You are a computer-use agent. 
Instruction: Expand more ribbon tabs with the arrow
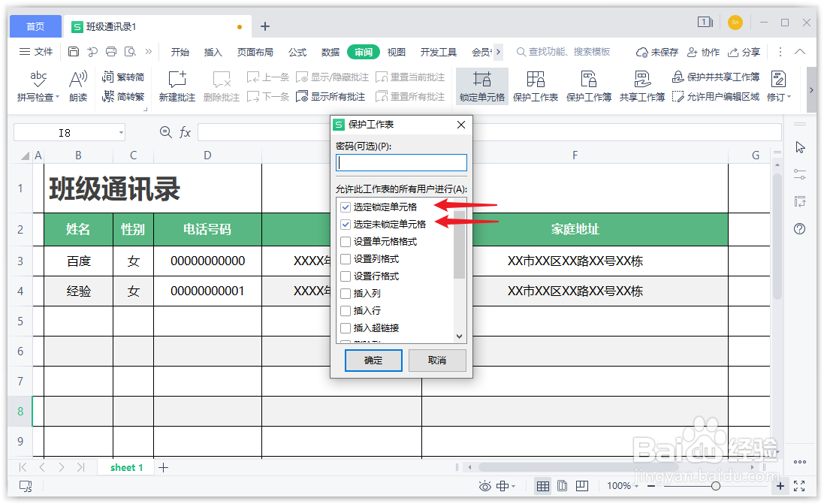point(498,52)
